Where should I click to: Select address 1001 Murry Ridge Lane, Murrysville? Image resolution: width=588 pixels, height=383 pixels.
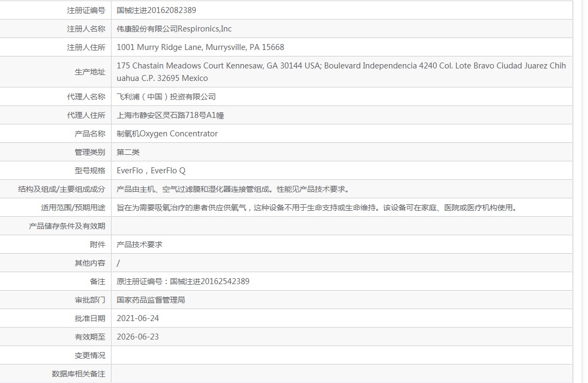coord(200,47)
